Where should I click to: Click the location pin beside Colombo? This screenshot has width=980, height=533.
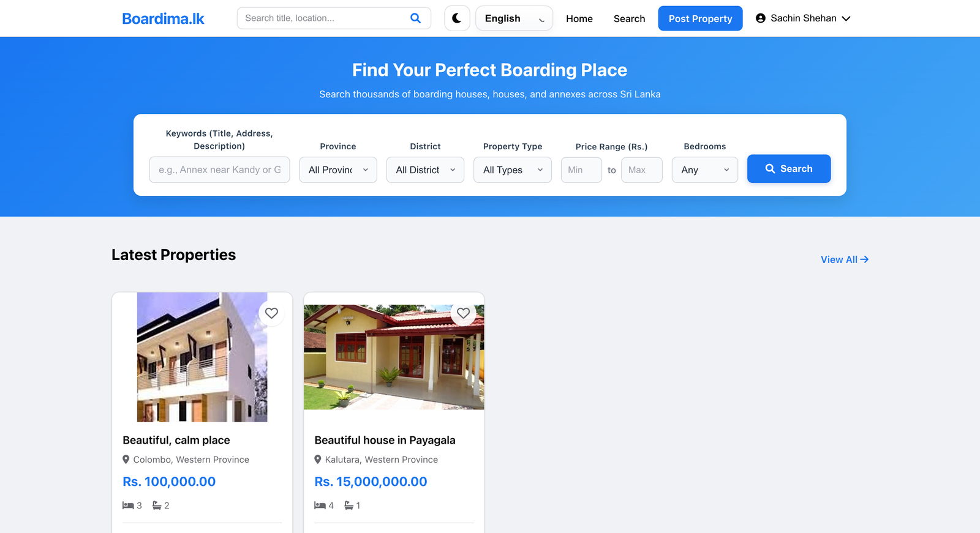point(126,460)
